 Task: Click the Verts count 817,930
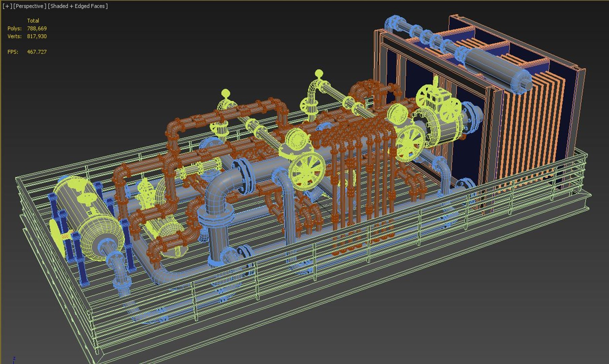coord(37,36)
